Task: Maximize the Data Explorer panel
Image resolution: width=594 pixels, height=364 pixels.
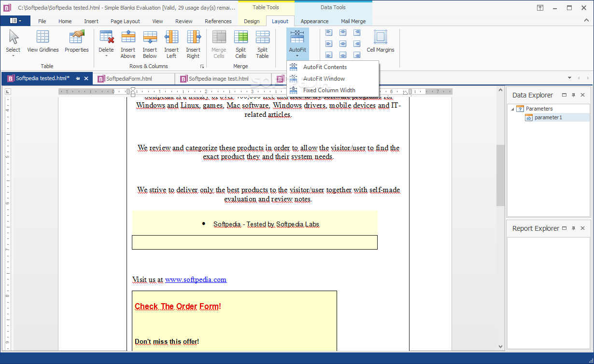Action: 565,95
